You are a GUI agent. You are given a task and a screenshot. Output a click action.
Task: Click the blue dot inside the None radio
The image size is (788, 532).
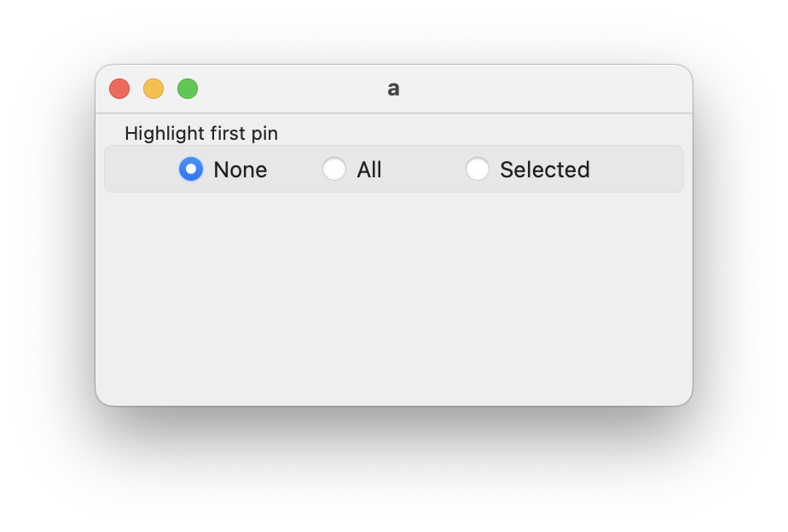click(x=191, y=169)
